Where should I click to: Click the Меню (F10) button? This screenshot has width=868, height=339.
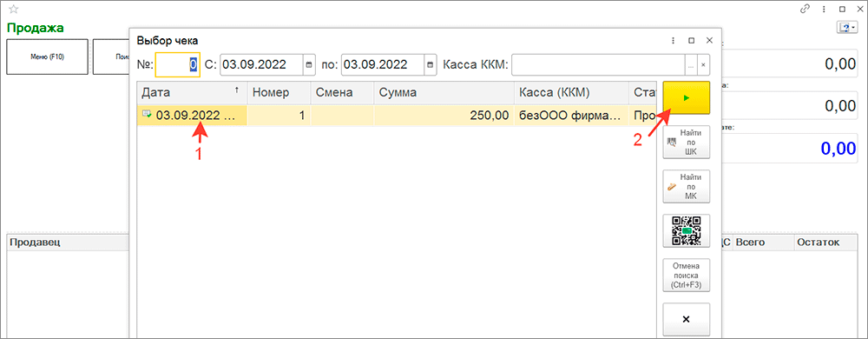pos(47,56)
